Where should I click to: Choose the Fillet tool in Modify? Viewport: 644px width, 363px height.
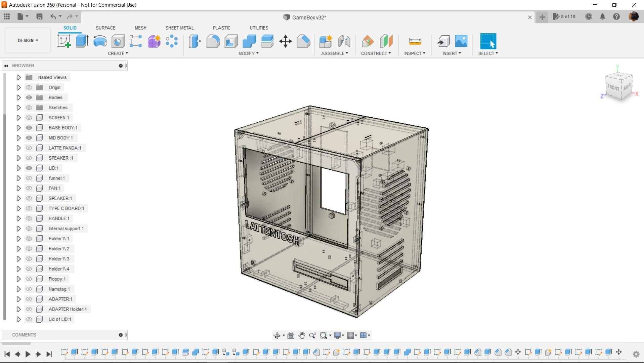pos(213,41)
